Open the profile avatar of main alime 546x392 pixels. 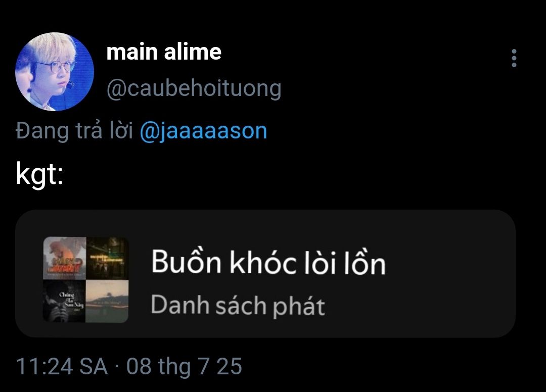pos(55,72)
